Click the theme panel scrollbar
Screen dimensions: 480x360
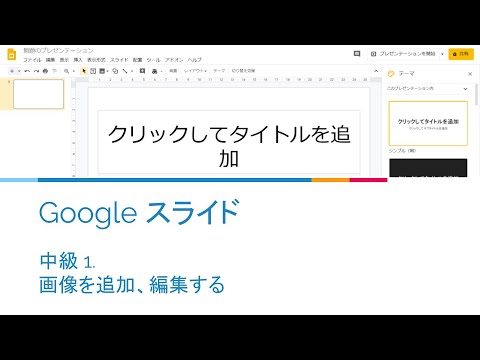[x=477, y=95]
